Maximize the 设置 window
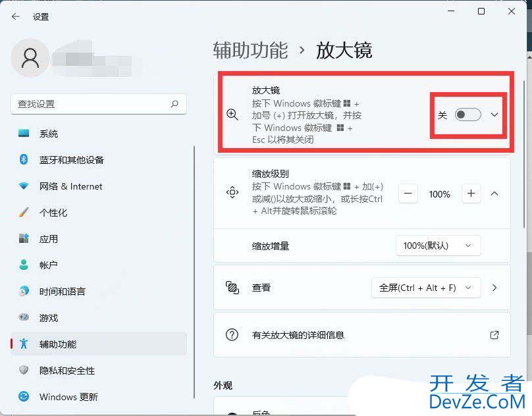 [x=481, y=11]
